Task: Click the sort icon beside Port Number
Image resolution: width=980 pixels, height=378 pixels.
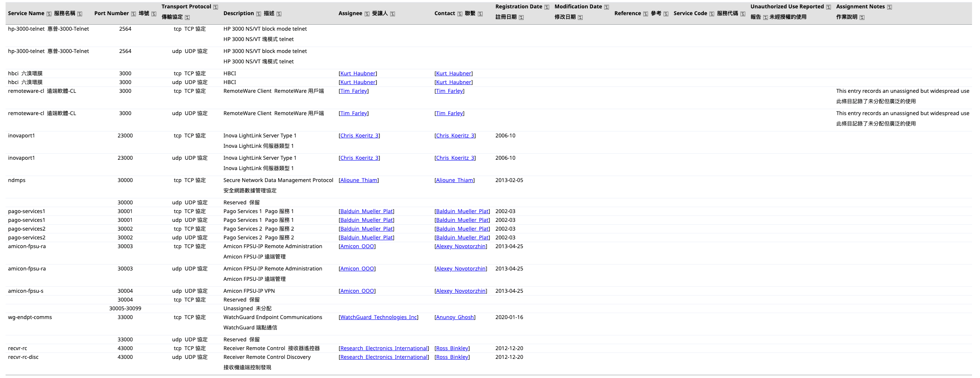Action: 134,14
